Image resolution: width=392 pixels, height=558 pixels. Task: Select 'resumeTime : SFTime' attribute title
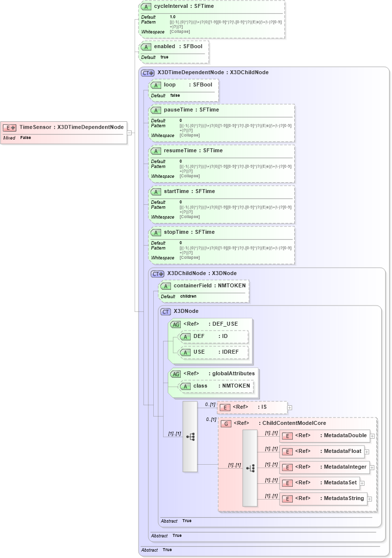[194, 150]
